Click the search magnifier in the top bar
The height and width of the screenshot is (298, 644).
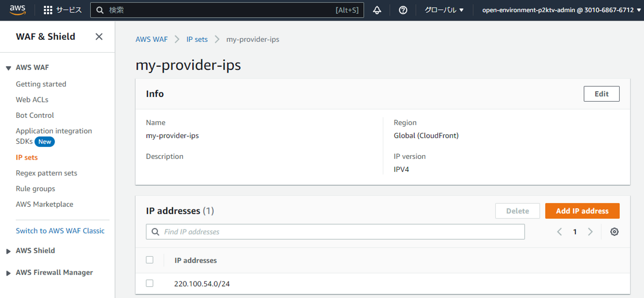point(100,10)
